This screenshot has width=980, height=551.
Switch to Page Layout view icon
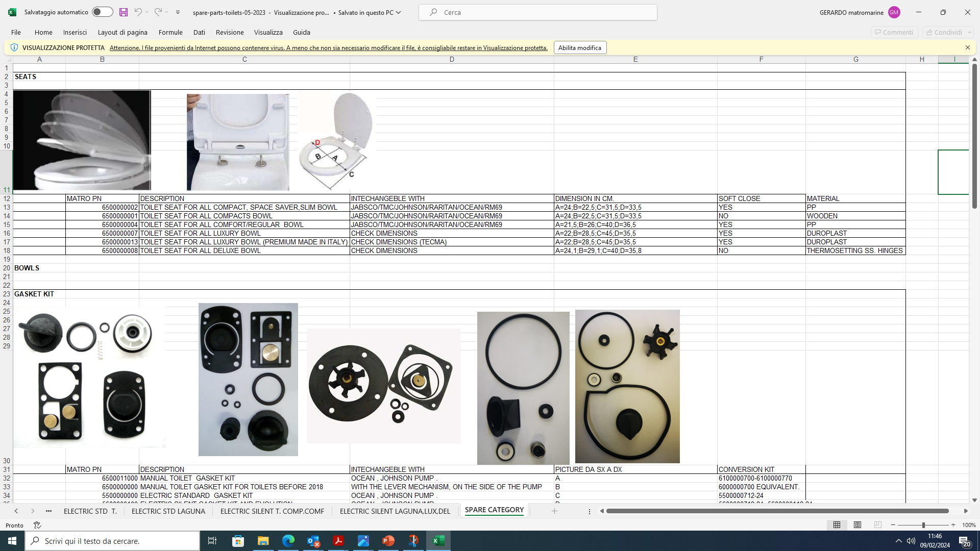857,525
